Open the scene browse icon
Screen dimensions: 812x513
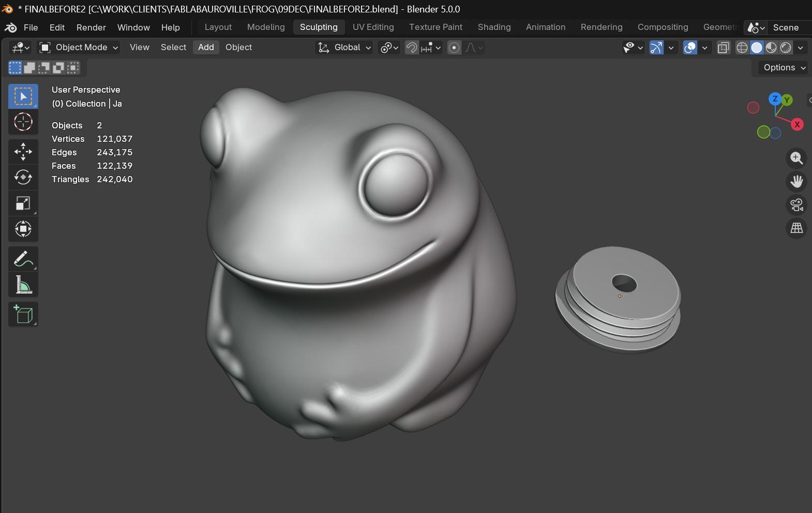tap(756, 27)
